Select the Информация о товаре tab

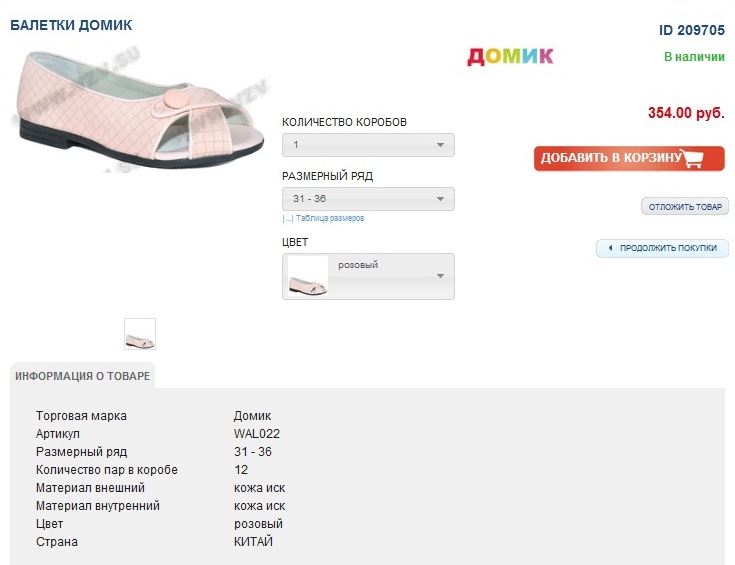coord(83,376)
